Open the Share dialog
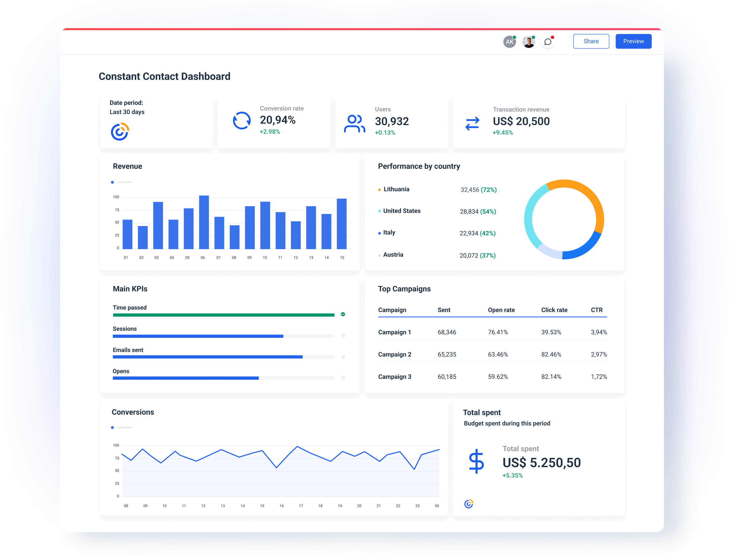The height and width of the screenshot is (560, 729). [x=591, y=41]
